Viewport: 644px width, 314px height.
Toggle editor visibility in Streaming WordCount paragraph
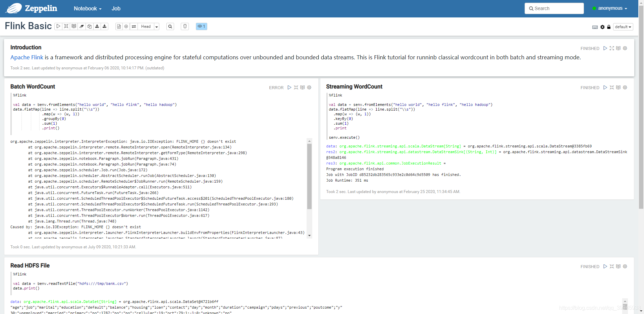click(x=612, y=87)
